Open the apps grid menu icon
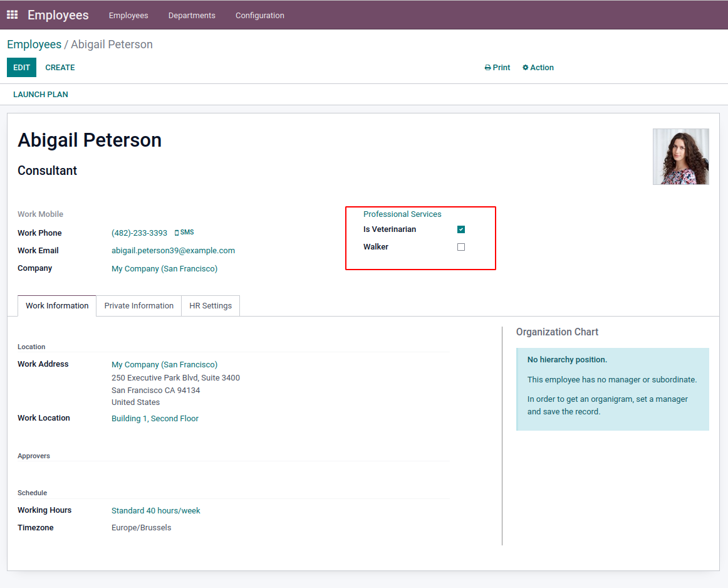This screenshot has width=728, height=588. tap(13, 14)
